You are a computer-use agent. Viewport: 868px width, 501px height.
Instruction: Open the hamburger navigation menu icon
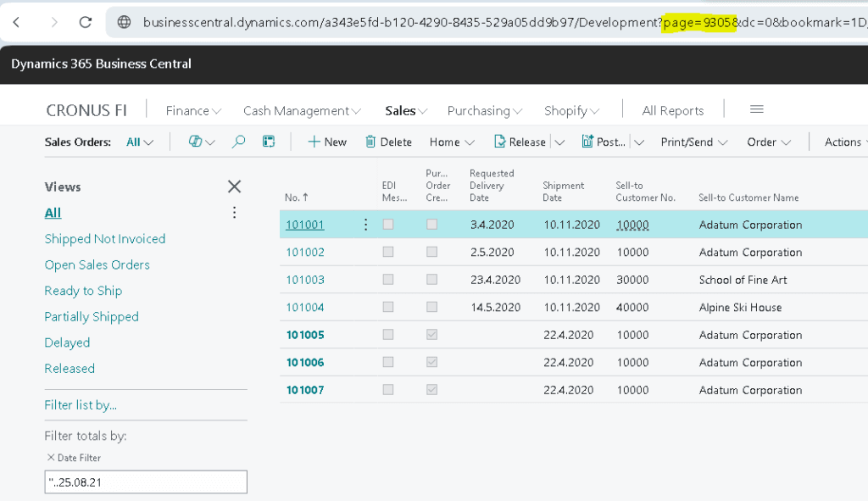(x=757, y=109)
